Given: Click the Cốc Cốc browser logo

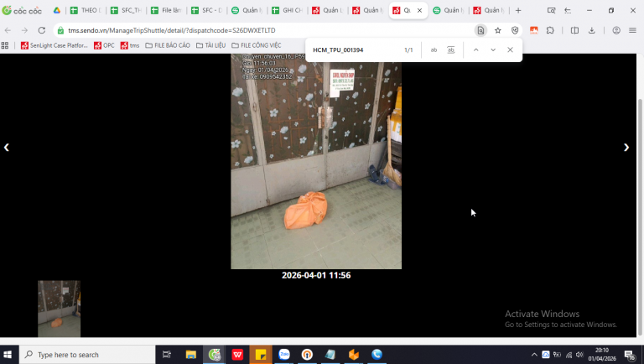Looking at the screenshot, I should (22, 10).
